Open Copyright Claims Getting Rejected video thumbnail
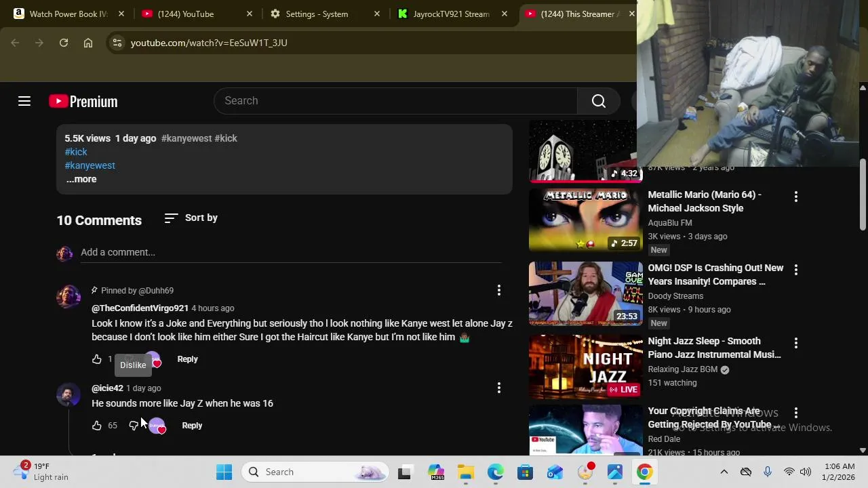 click(x=586, y=430)
